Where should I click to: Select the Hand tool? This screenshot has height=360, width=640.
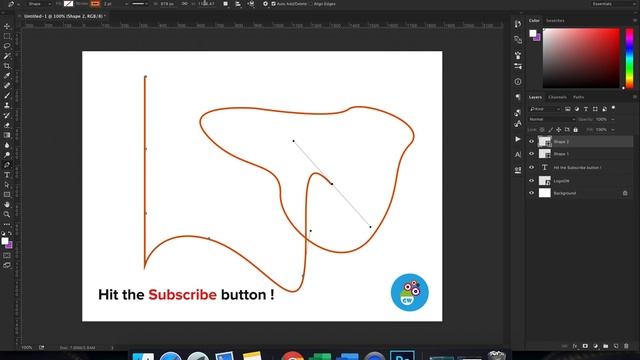7,204
